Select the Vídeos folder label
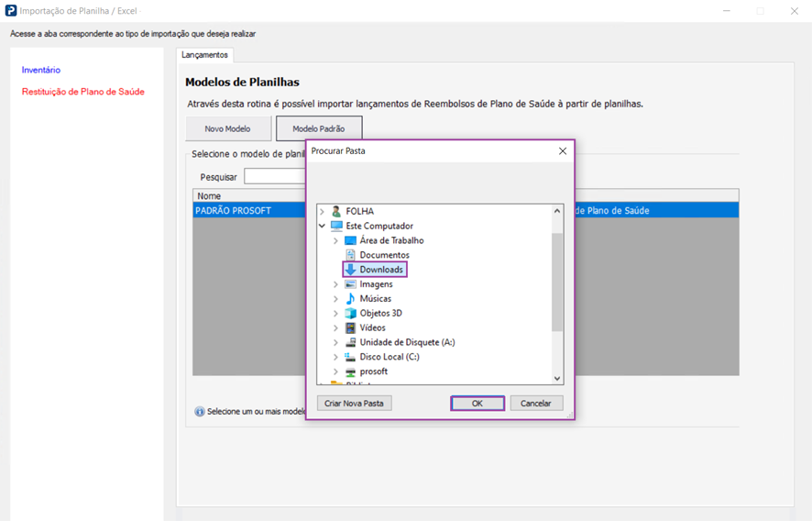The image size is (812, 521). [372, 327]
